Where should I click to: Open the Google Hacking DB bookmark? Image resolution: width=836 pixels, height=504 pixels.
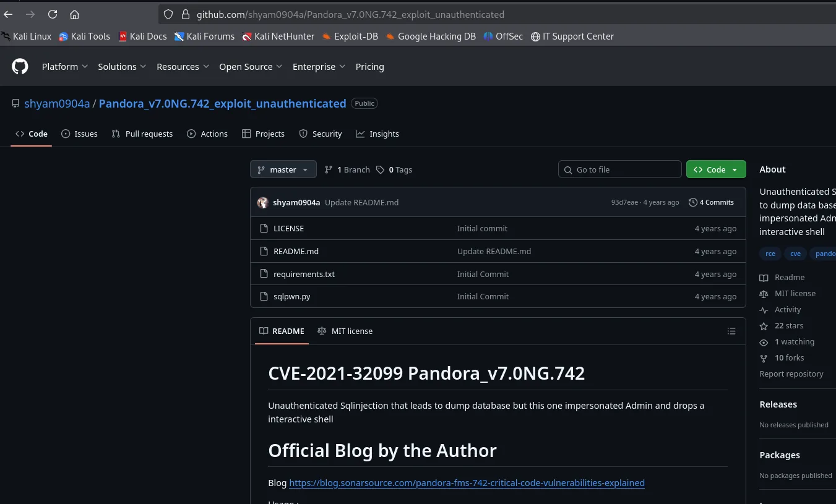point(431,36)
